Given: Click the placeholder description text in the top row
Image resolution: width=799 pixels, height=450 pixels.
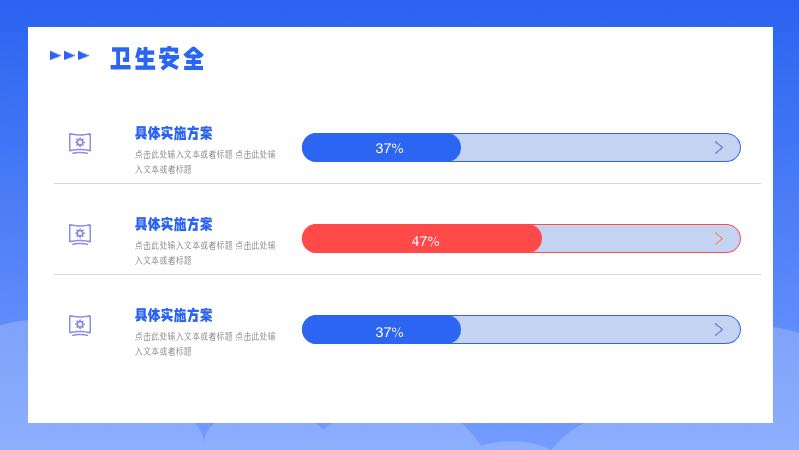Looking at the screenshot, I should point(205,162).
